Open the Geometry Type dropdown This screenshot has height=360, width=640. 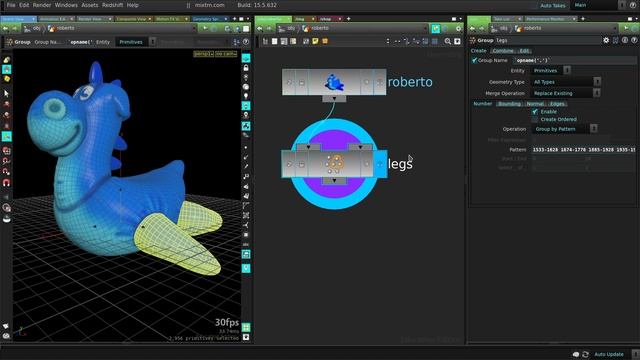click(x=565, y=82)
